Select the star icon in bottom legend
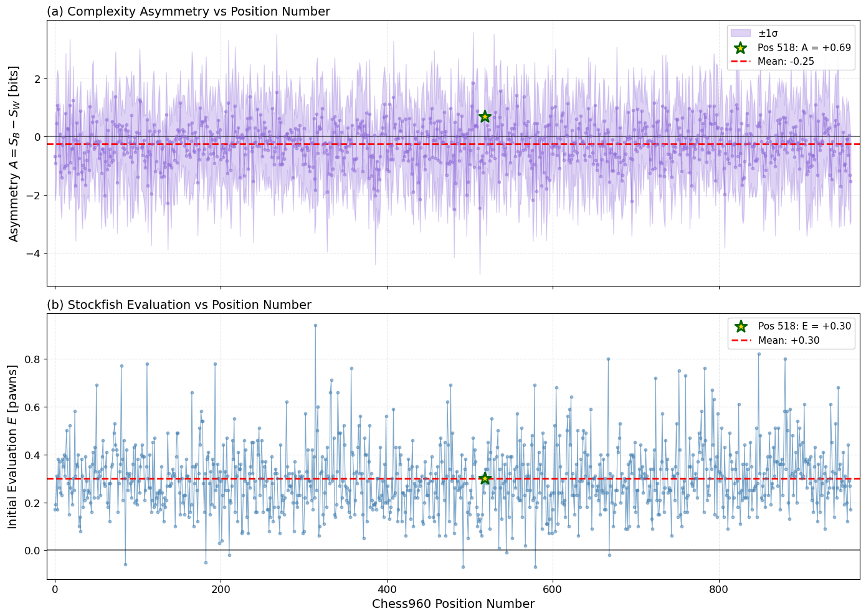Image resolution: width=866 pixels, height=616 pixels. click(x=740, y=326)
